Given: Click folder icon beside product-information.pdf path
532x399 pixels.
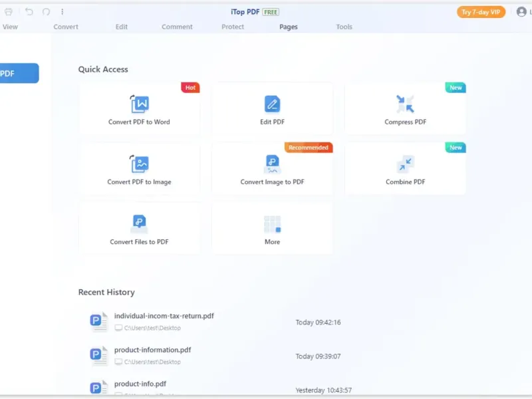Looking at the screenshot, I should click(118, 362).
